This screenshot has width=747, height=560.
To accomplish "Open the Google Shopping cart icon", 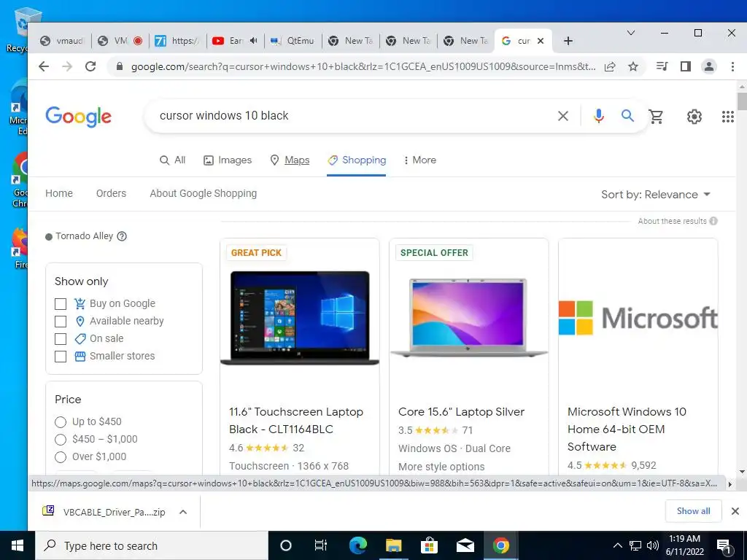I will coord(656,116).
